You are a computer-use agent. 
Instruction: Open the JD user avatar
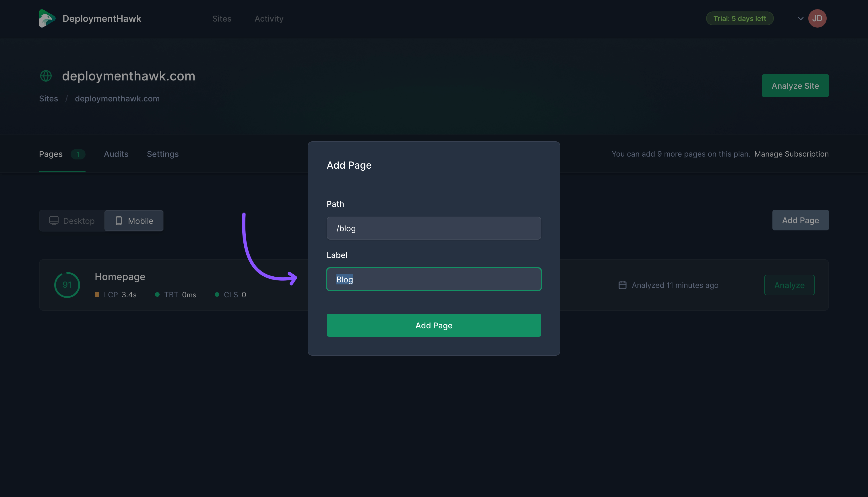817,18
